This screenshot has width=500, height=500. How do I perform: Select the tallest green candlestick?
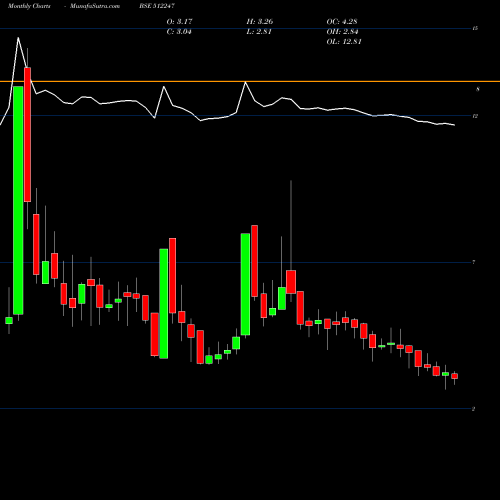(18, 200)
